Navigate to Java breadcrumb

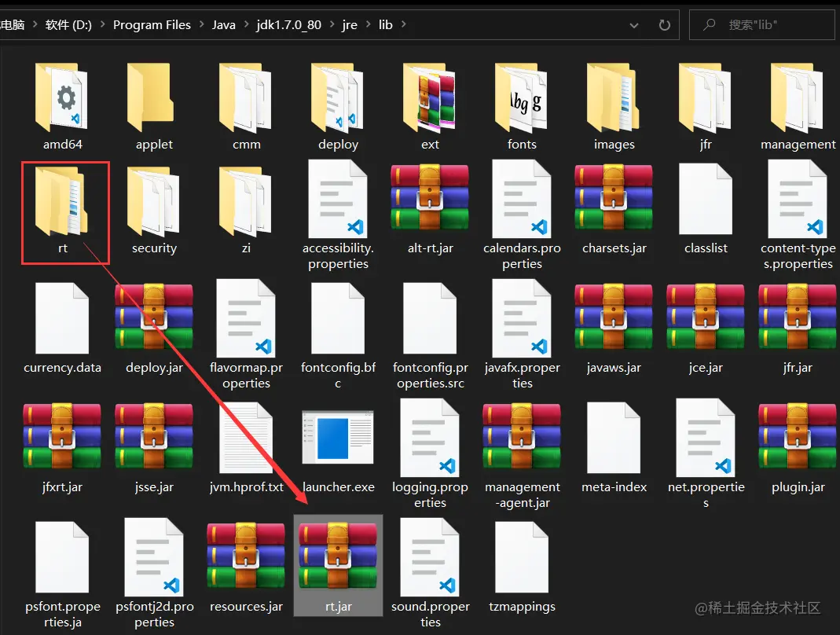223,24
